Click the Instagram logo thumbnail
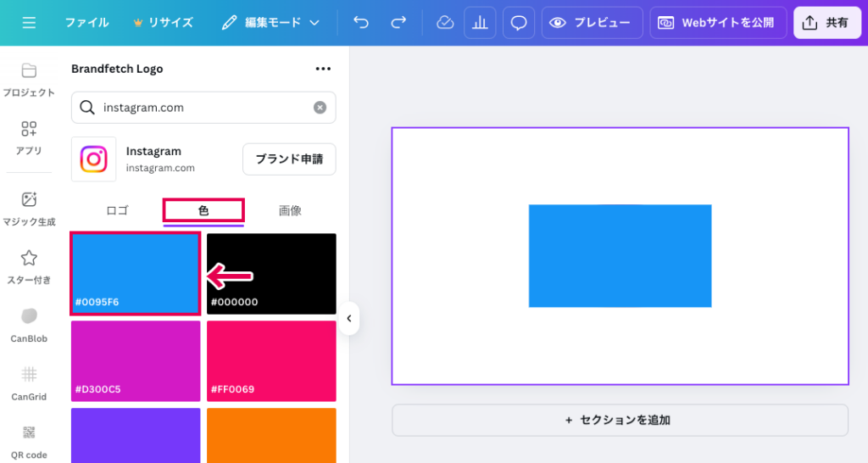Viewport: 868px width, 463px height. click(93, 159)
